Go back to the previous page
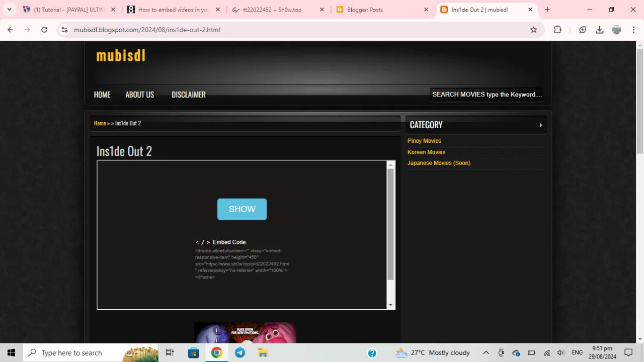Screen dimensions: 644x362 click(x=11, y=30)
